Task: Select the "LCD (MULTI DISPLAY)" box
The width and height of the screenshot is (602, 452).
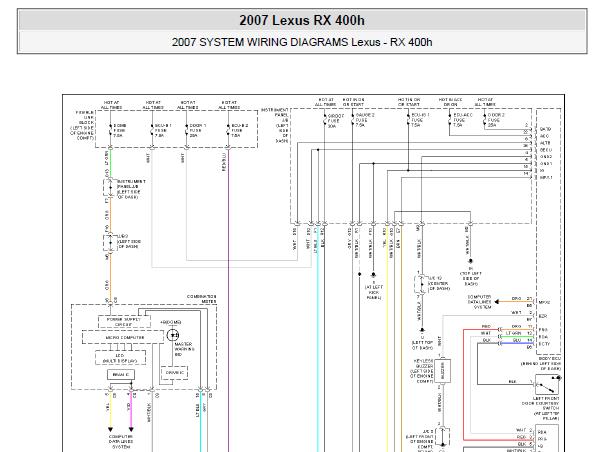Action: click(120, 358)
